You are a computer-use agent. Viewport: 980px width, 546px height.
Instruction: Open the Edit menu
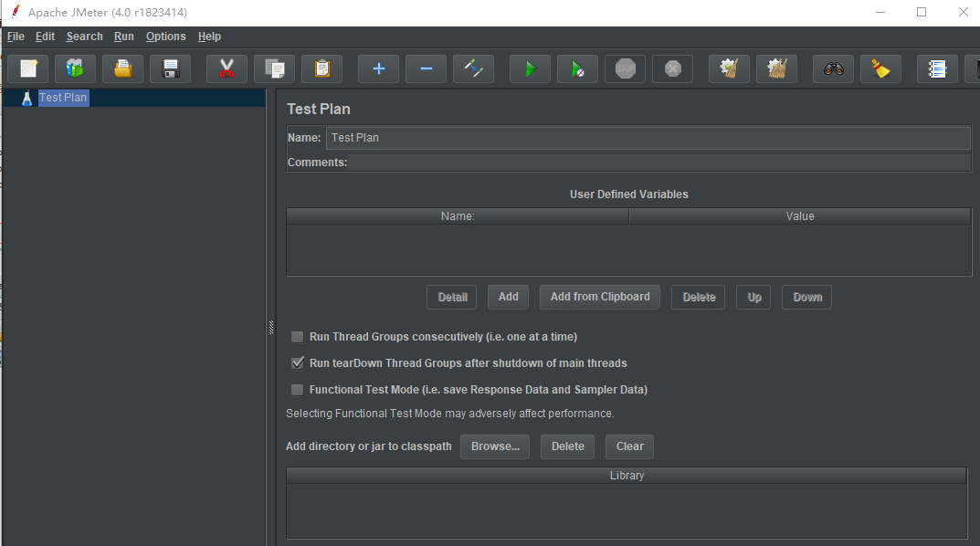[45, 37]
